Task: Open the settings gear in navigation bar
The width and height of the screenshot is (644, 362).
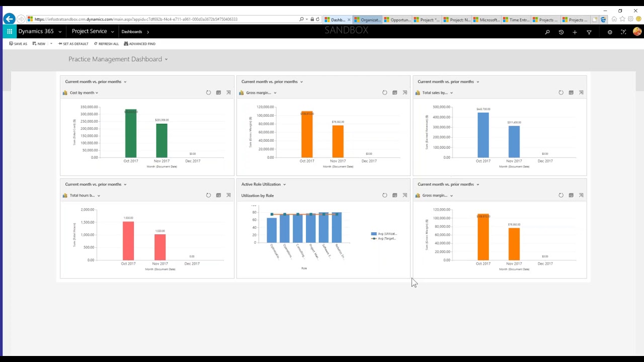Action: (610, 32)
